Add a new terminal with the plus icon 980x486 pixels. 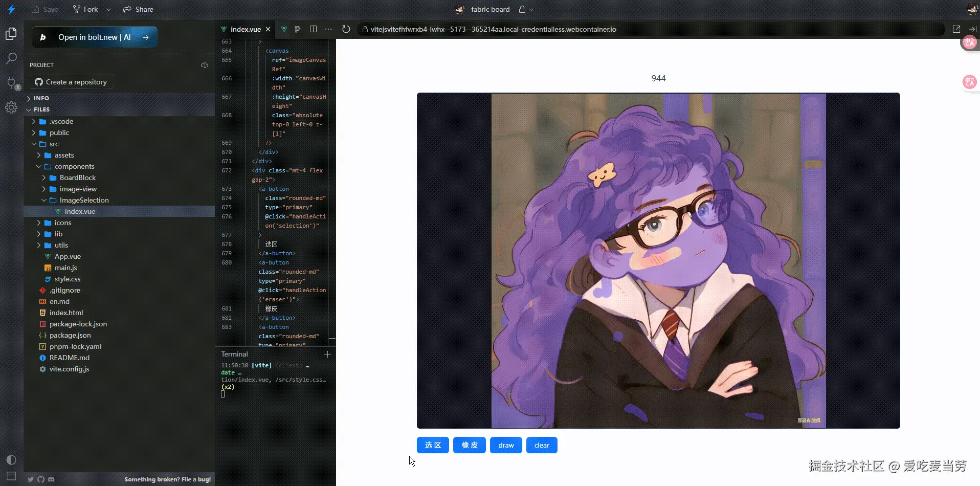(327, 354)
